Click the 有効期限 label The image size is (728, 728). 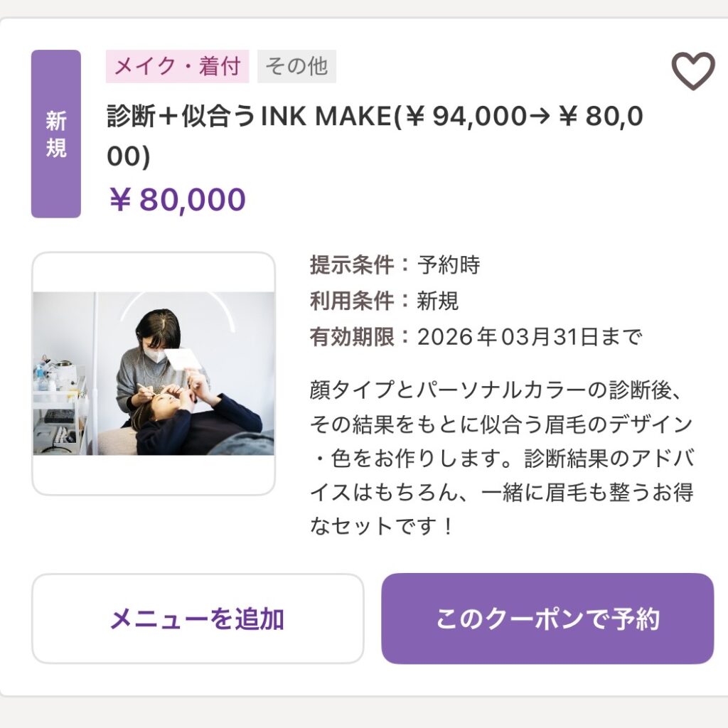(x=352, y=336)
